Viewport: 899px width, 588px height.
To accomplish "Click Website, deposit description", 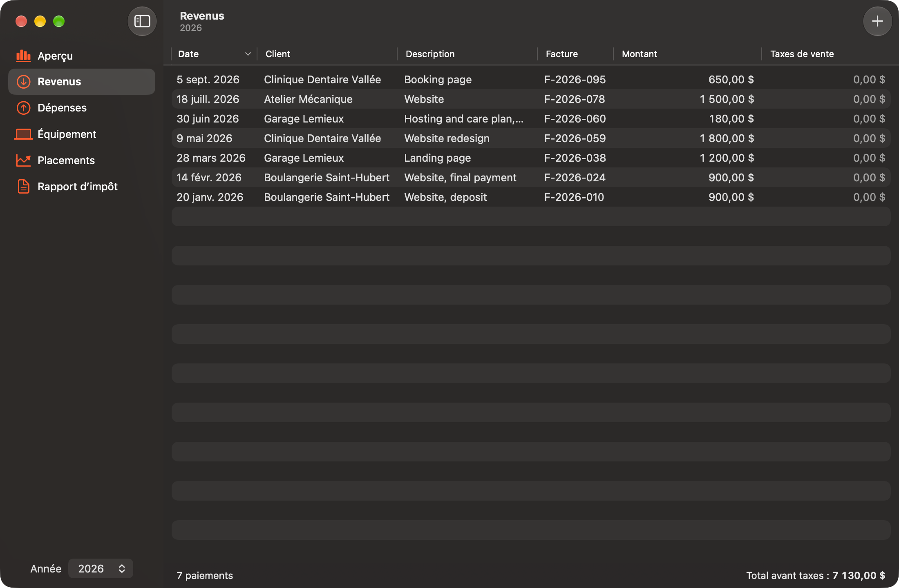I will point(445,197).
